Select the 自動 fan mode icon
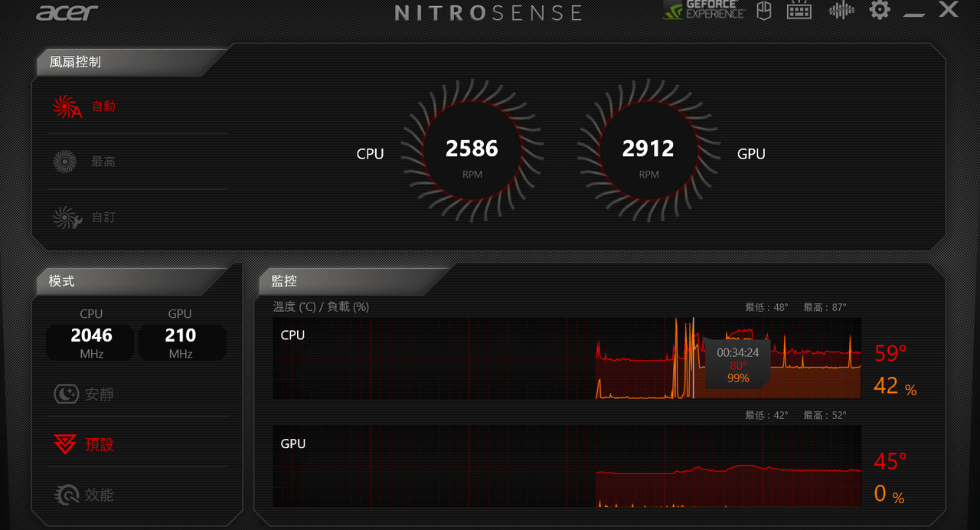Image resolution: width=980 pixels, height=530 pixels. [x=67, y=106]
